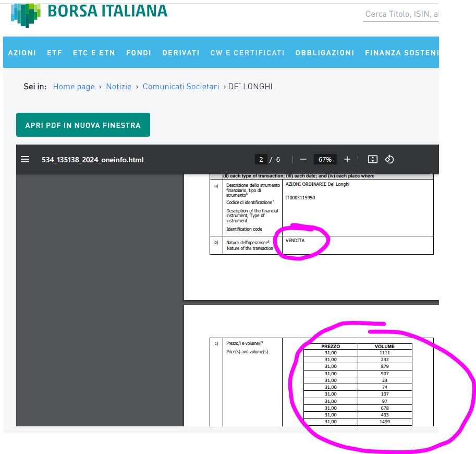Open the FONDI menu
The height and width of the screenshot is (454, 476).
[x=139, y=53]
